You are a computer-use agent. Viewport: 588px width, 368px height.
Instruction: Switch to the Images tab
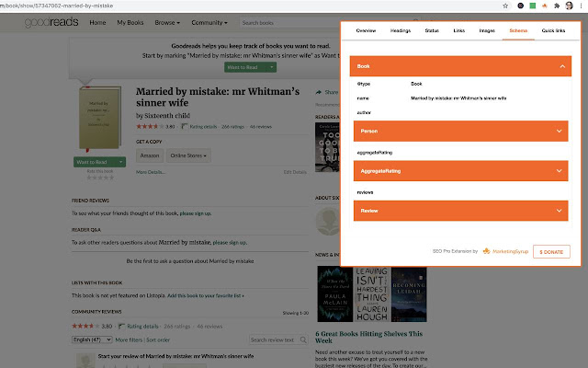tap(487, 30)
